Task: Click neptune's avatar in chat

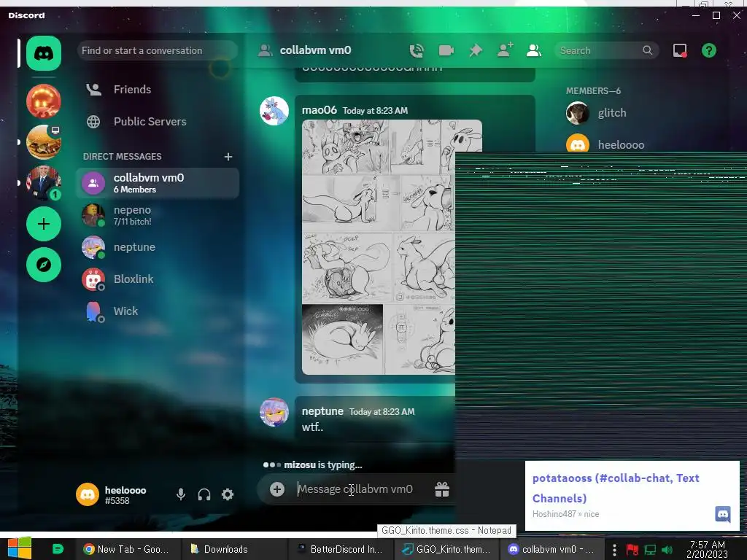Action: pyautogui.click(x=274, y=413)
